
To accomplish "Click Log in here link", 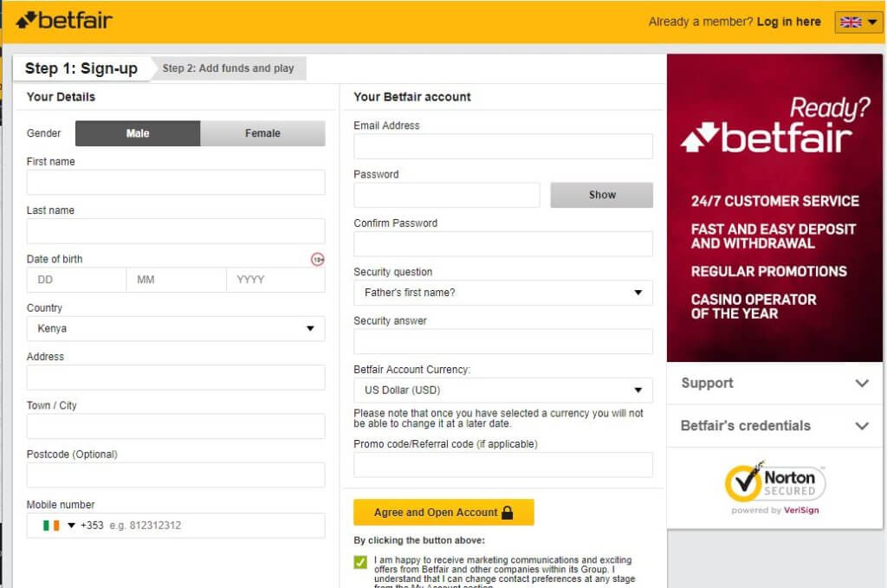I will (x=788, y=22).
